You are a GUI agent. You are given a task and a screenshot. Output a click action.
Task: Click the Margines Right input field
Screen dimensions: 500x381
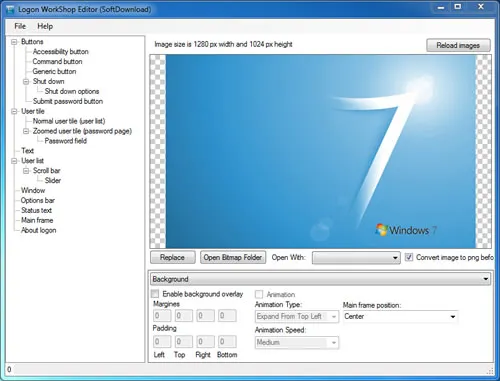pyautogui.click(x=205, y=315)
